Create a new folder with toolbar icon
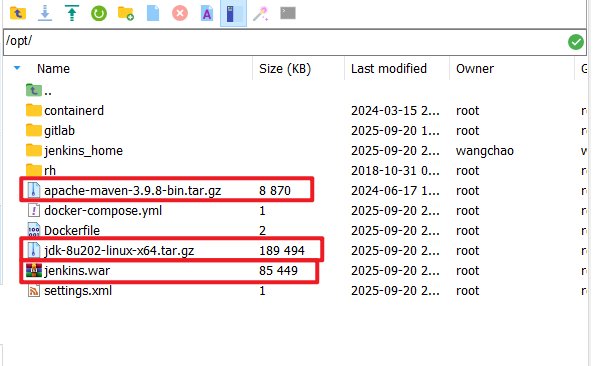593x366 pixels. click(x=126, y=14)
